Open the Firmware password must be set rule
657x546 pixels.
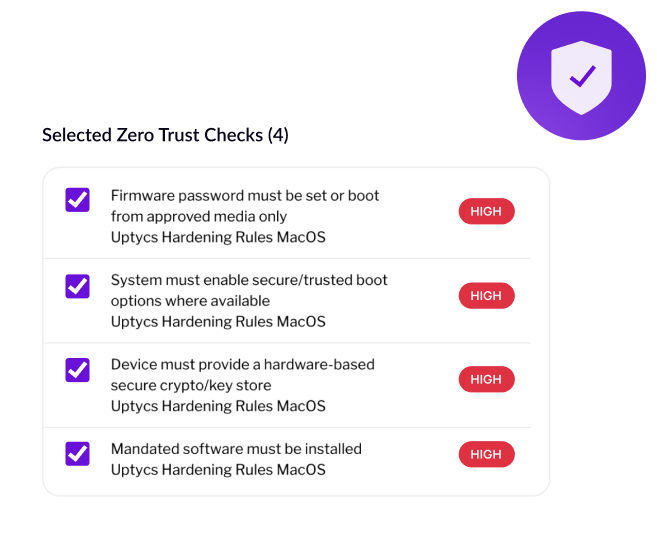(245, 206)
